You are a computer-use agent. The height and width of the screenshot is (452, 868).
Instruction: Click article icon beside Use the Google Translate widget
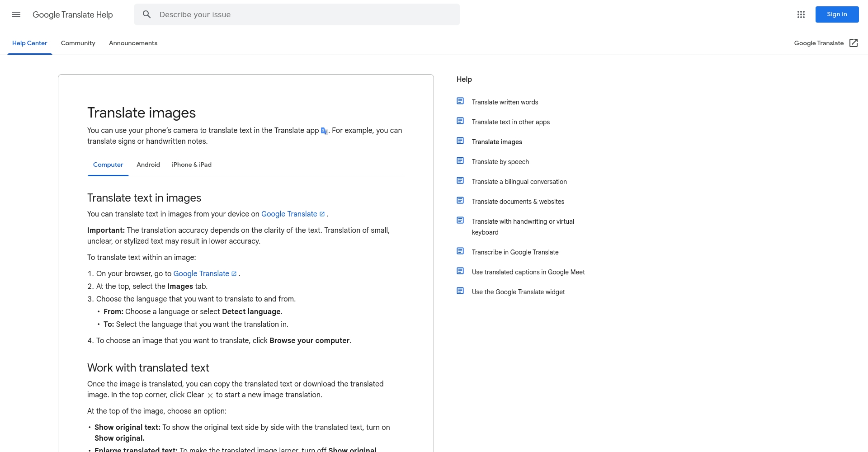[x=460, y=291]
